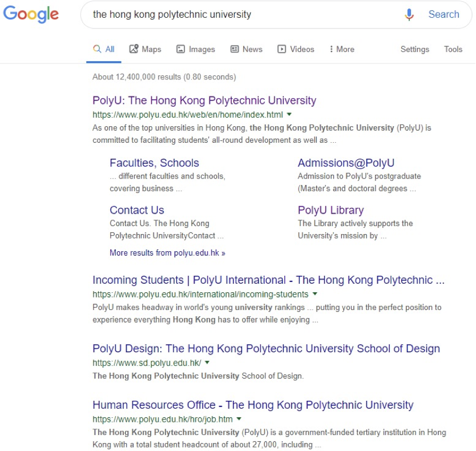Open the More menu
Image resolution: width=476 pixels, height=451 pixels.
[342, 49]
